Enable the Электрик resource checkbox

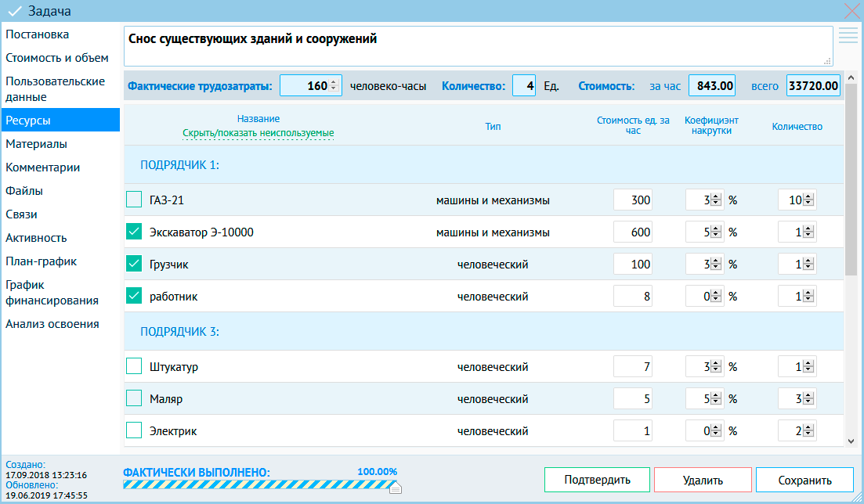tap(134, 430)
